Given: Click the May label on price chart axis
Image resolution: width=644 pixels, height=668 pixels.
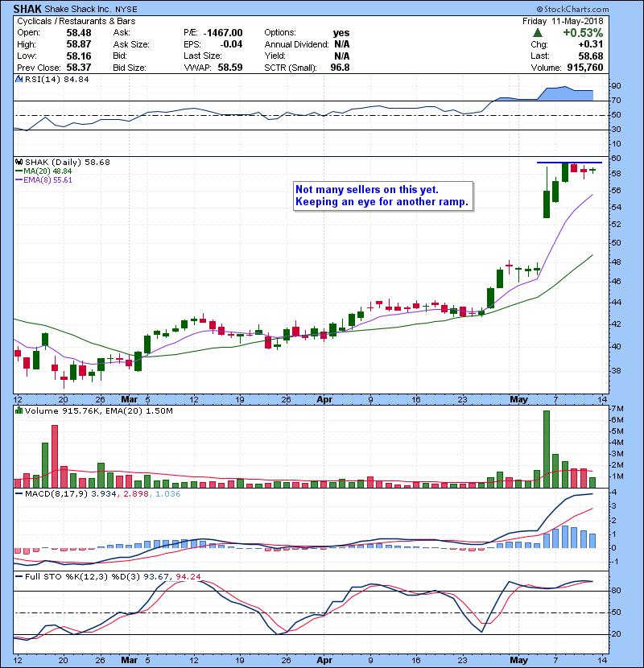Looking at the screenshot, I should pos(518,400).
